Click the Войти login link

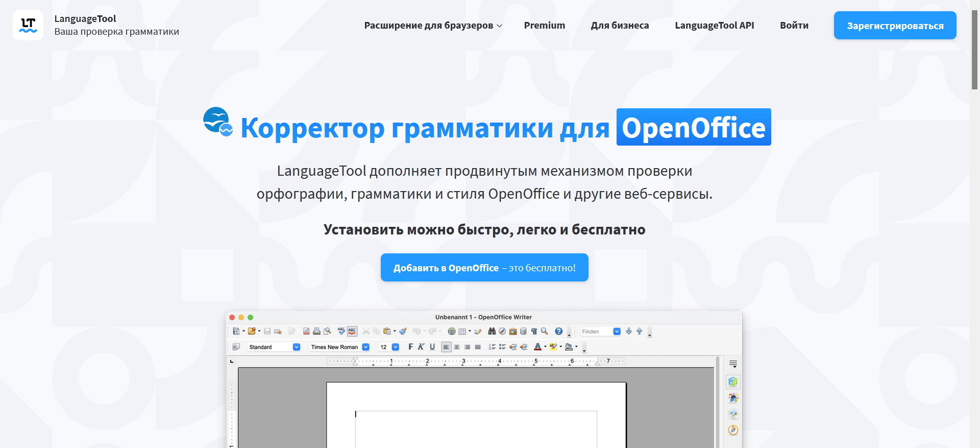click(x=794, y=25)
